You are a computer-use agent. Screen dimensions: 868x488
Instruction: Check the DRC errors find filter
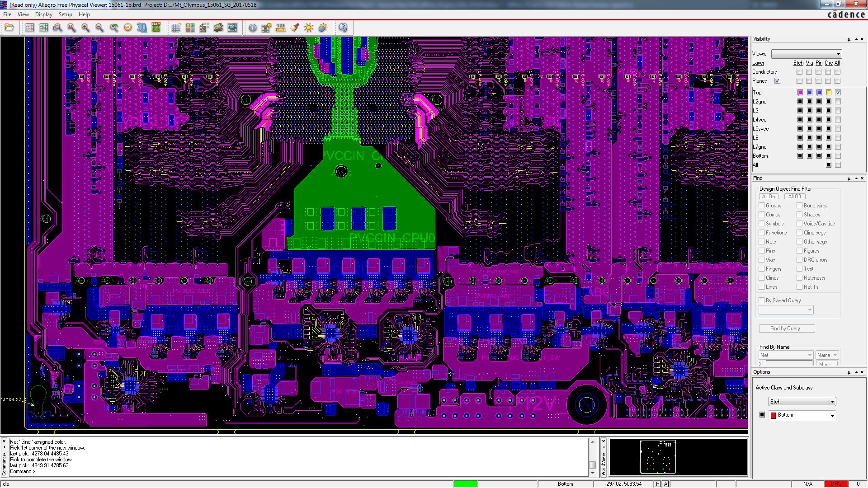(799, 260)
